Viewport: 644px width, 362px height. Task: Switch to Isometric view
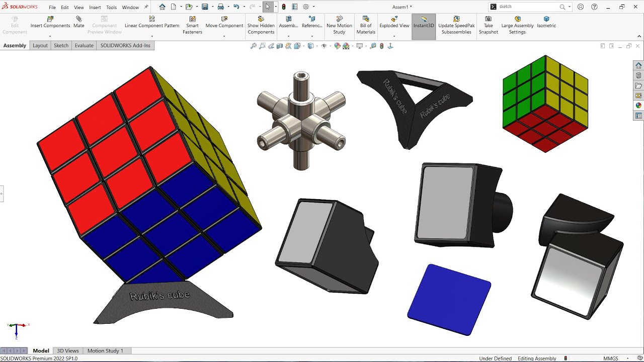pyautogui.click(x=546, y=22)
